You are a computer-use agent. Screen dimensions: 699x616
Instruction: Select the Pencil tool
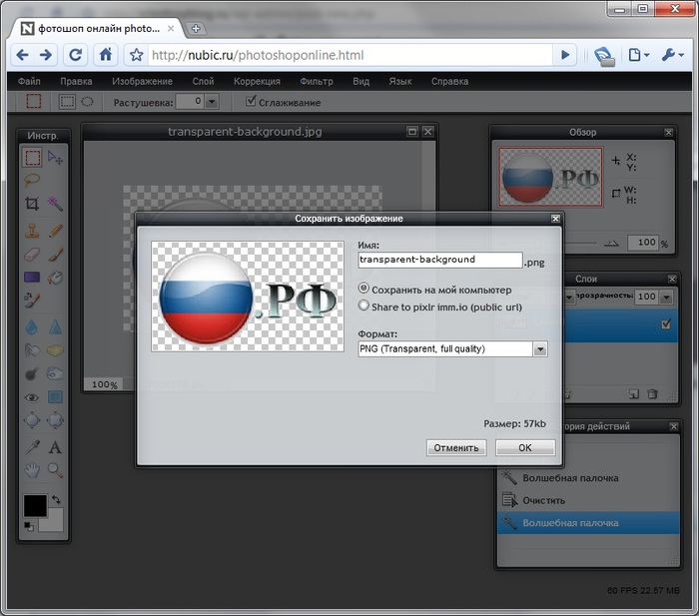coord(55,231)
